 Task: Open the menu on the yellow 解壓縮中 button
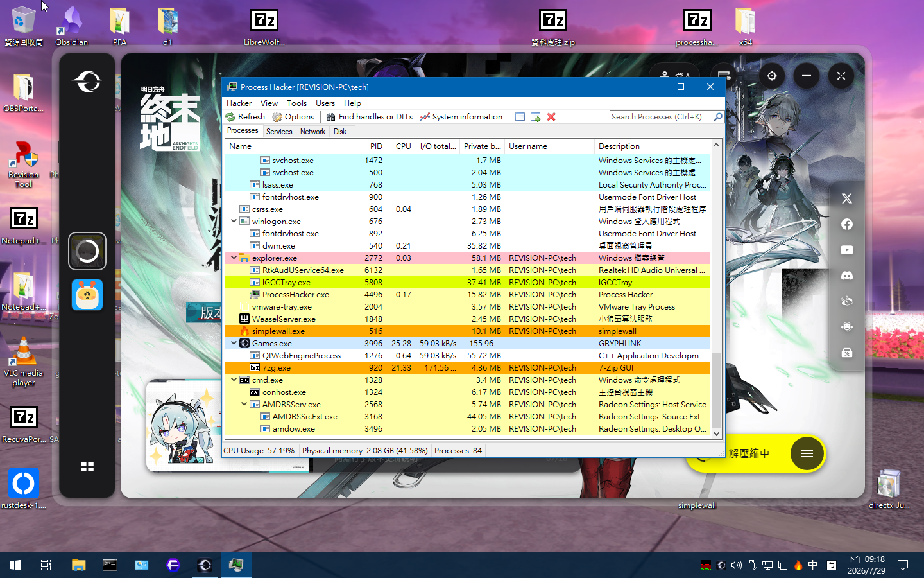(807, 453)
